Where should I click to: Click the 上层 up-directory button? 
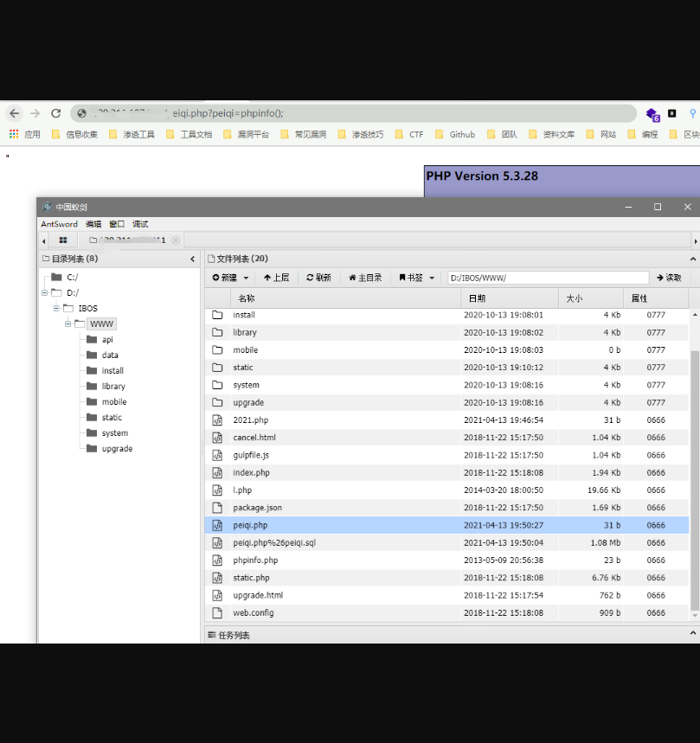click(x=276, y=278)
